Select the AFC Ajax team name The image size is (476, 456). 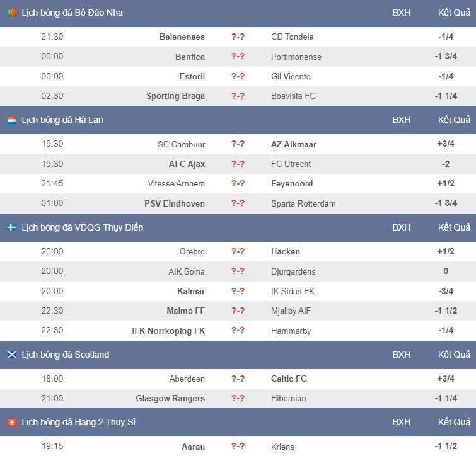187,164
